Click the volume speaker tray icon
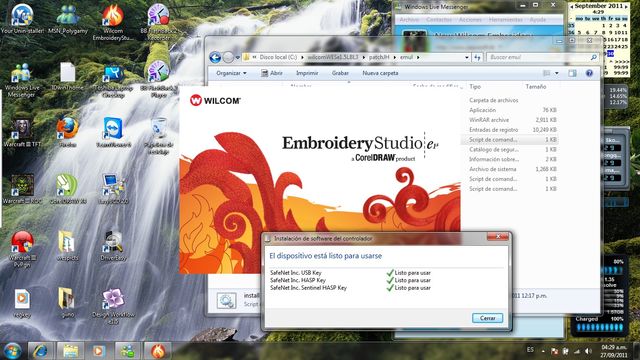Screen dimensions: 640x360 [588, 351]
